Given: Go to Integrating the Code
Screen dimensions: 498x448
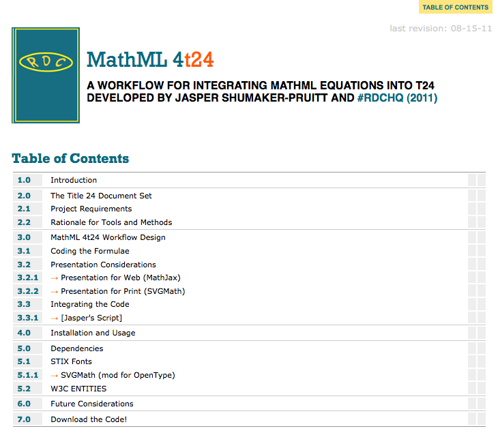Looking at the screenshot, I should (89, 304).
